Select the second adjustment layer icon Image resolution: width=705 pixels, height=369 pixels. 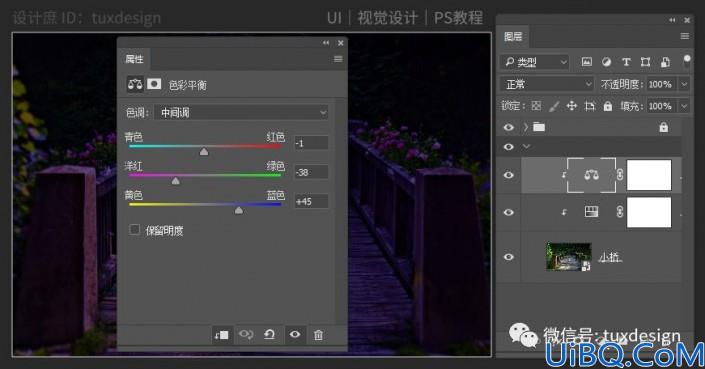click(591, 212)
